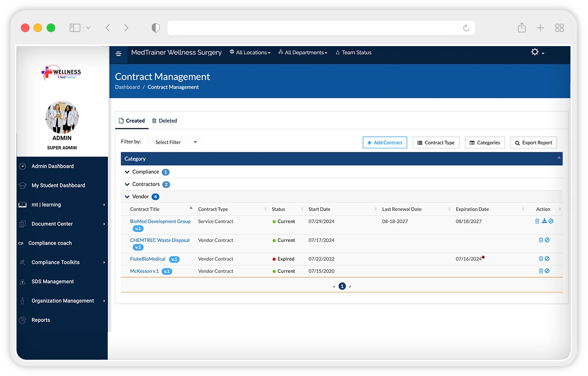Click the hamburger menu icon in header
This screenshot has height=376, width=588.
(119, 54)
